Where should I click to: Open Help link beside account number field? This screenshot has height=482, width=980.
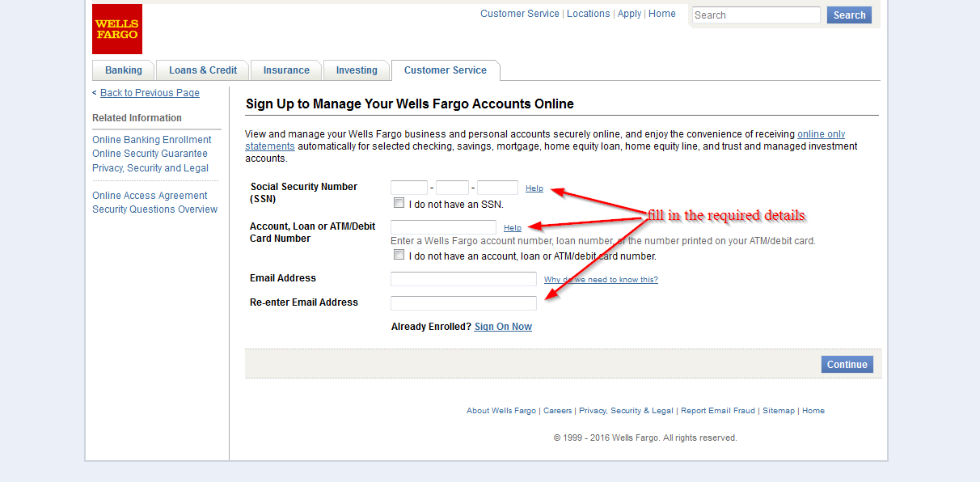pyautogui.click(x=513, y=228)
